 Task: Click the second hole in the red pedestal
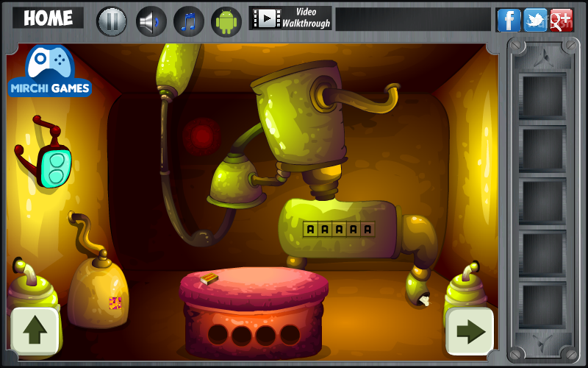tap(242, 336)
